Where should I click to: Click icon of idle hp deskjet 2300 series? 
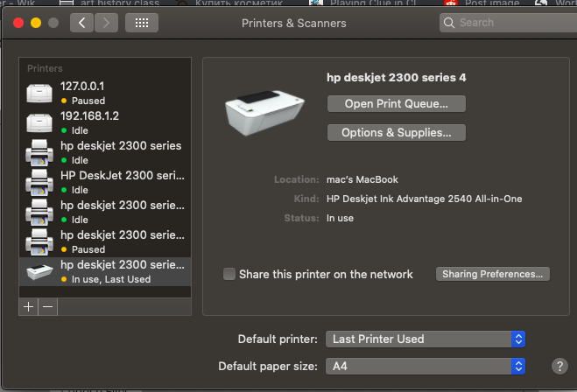click(x=39, y=152)
